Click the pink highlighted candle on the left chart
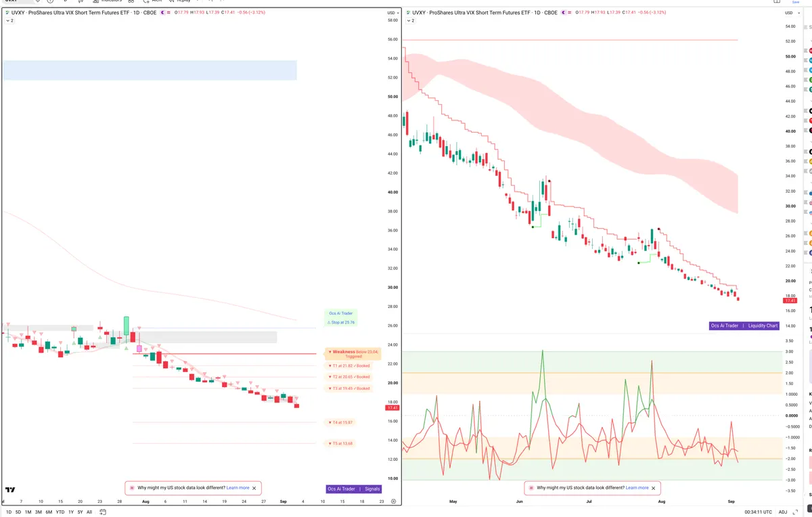Image resolution: width=812 pixels, height=517 pixels. [x=139, y=349]
